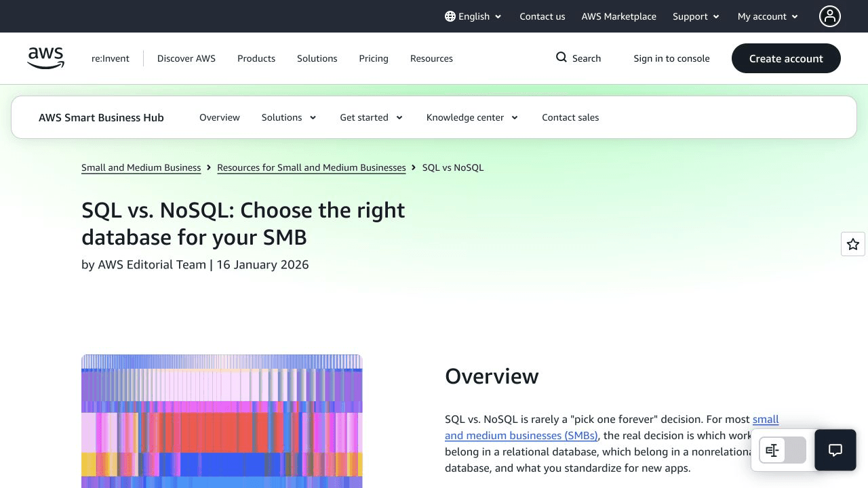Open the chat bubble icon

835,450
